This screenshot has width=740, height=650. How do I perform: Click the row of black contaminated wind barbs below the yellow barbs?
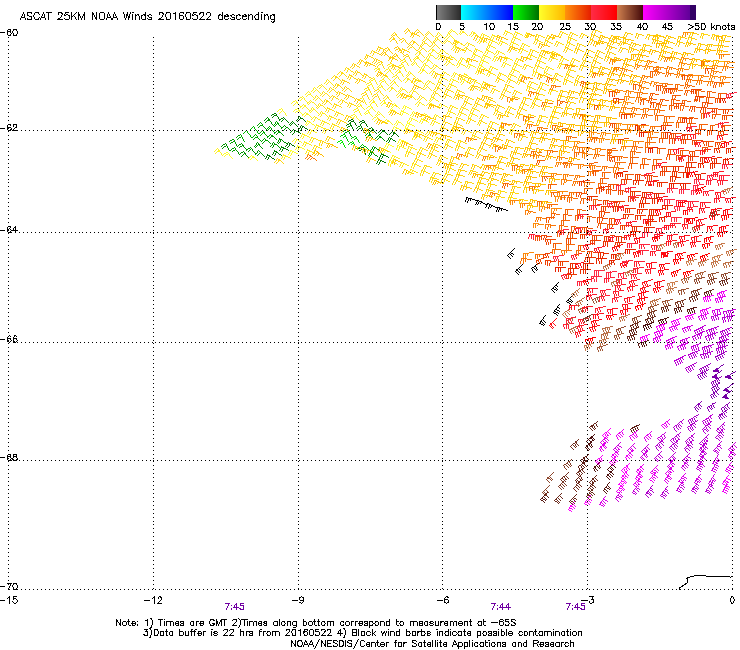point(486,204)
